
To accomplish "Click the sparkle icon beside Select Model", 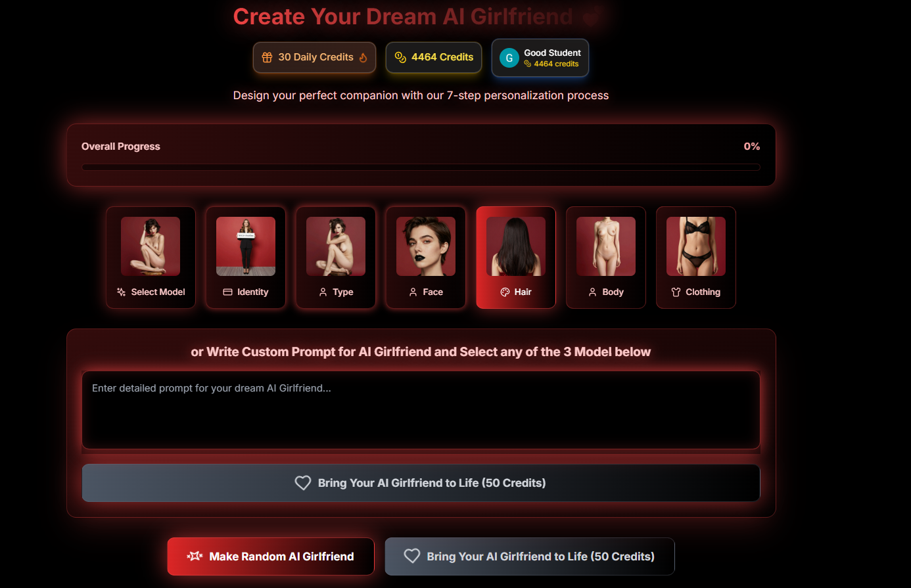I will (x=121, y=292).
